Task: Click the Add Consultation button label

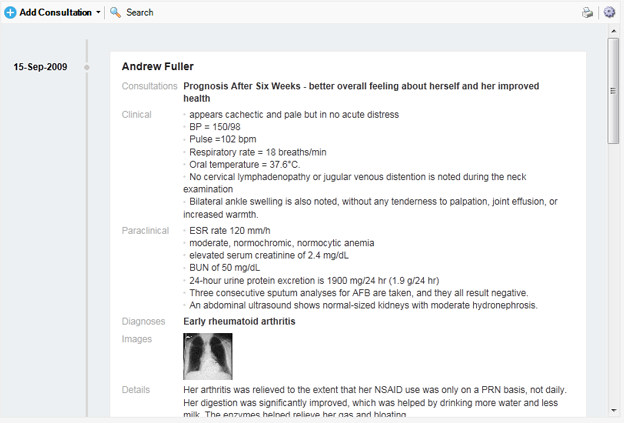Action: tap(55, 12)
